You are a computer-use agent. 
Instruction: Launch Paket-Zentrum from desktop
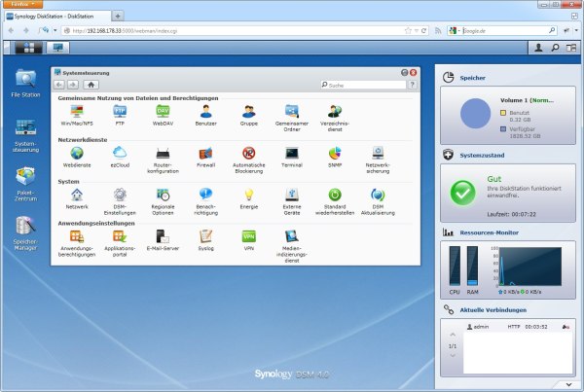(25, 184)
